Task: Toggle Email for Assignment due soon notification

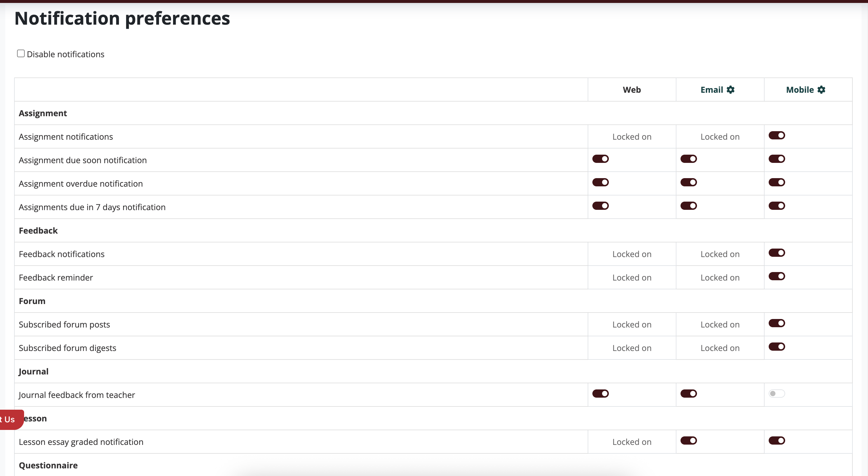Action: click(688, 159)
